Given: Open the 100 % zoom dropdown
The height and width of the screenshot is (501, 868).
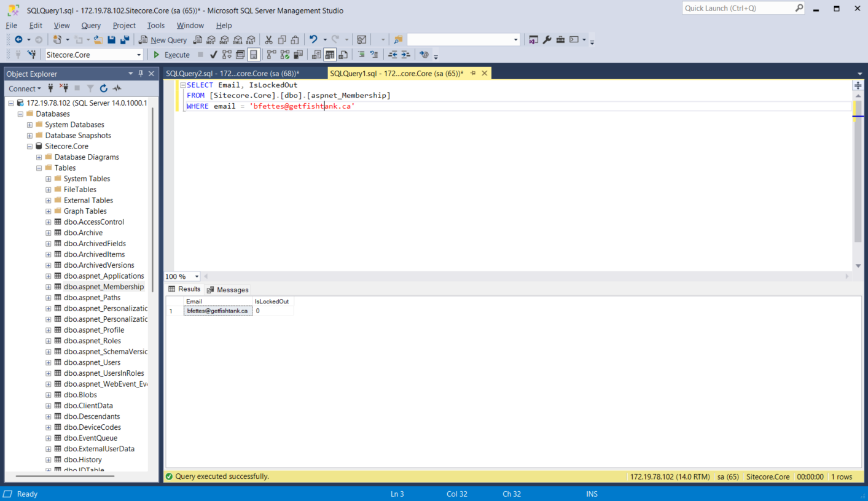Looking at the screenshot, I should pos(197,277).
